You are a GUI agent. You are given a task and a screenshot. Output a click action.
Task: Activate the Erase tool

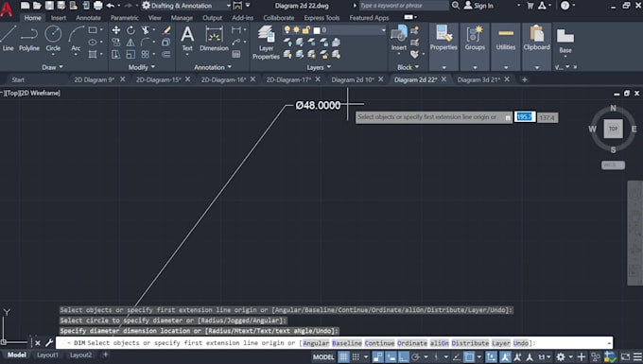[166, 30]
